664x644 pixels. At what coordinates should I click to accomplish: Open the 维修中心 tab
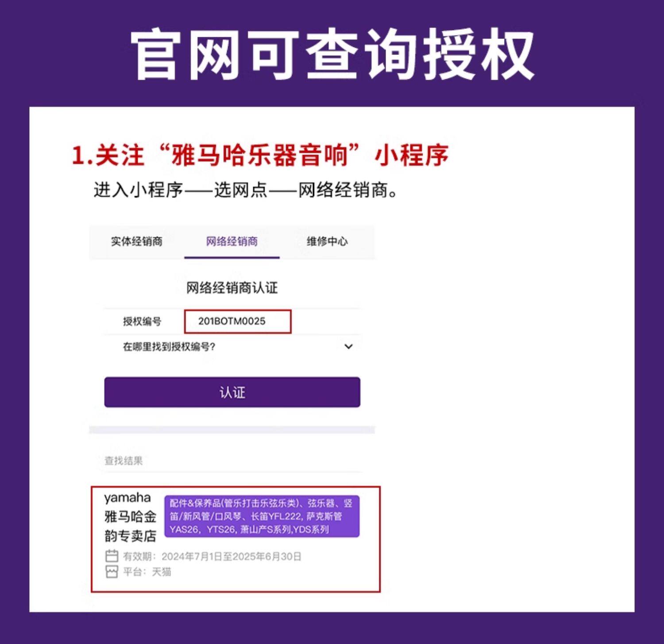click(327, 241)
